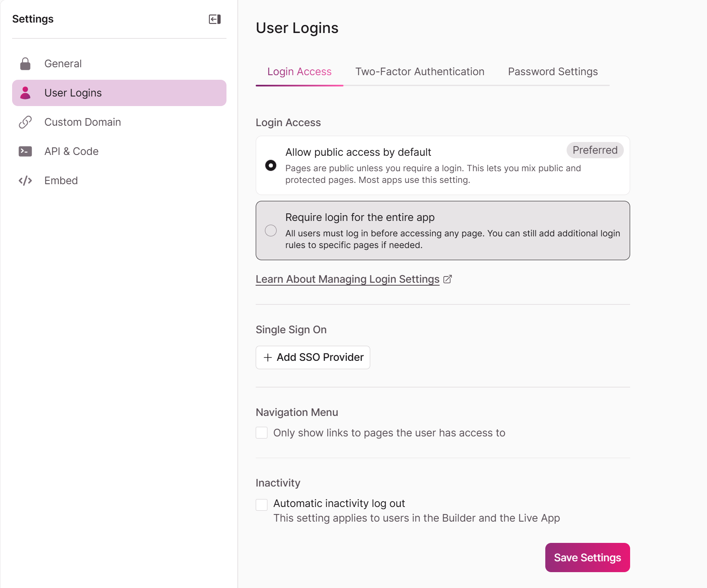Click the General lock icon
Image resolution: width=707 pixels, height=588 pixels.
tap(25, 64)
